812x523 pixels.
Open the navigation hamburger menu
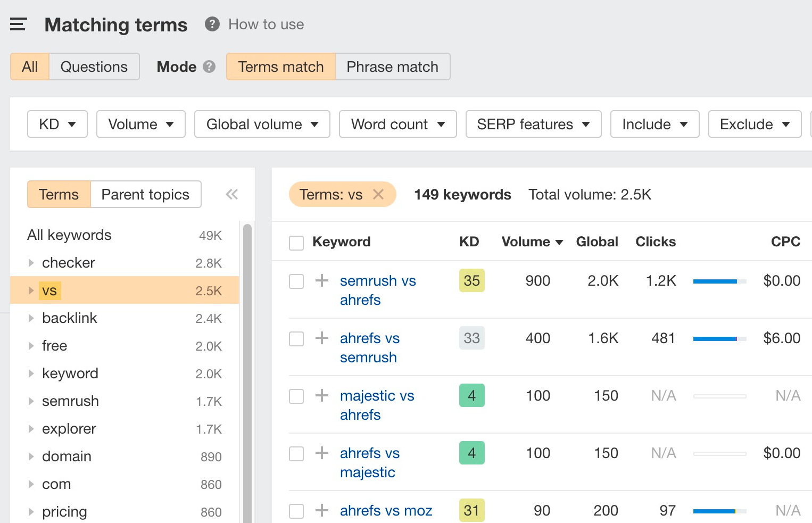pos(18,24)
